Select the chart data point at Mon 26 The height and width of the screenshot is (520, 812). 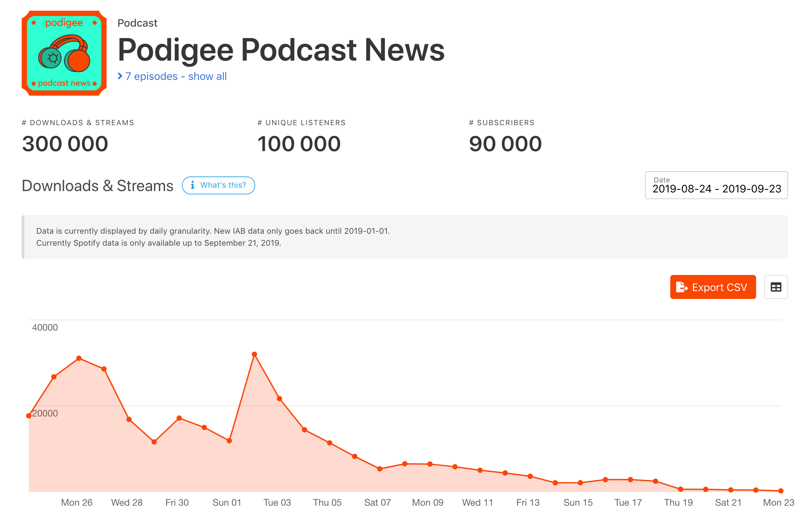click(x=79, y=358)
